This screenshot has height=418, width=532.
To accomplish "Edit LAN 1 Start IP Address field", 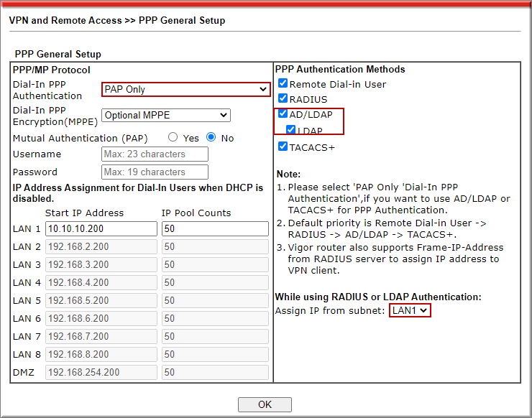I will click(101, 229).
